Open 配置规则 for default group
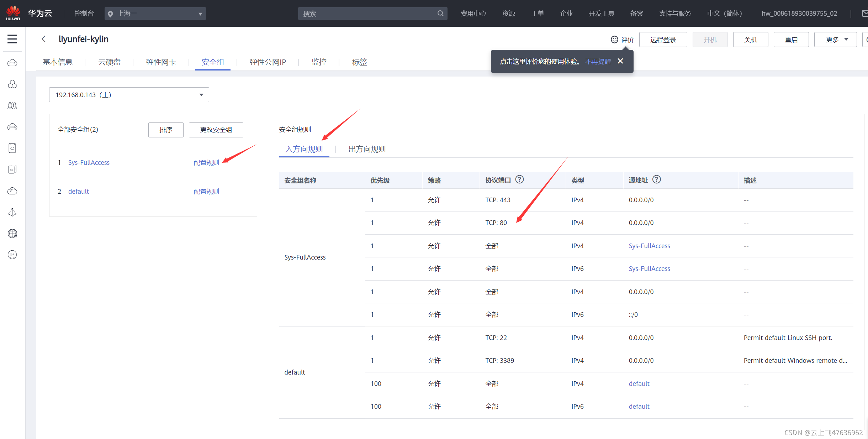Viewport: 868px width, 439px height. coord(206,192)
